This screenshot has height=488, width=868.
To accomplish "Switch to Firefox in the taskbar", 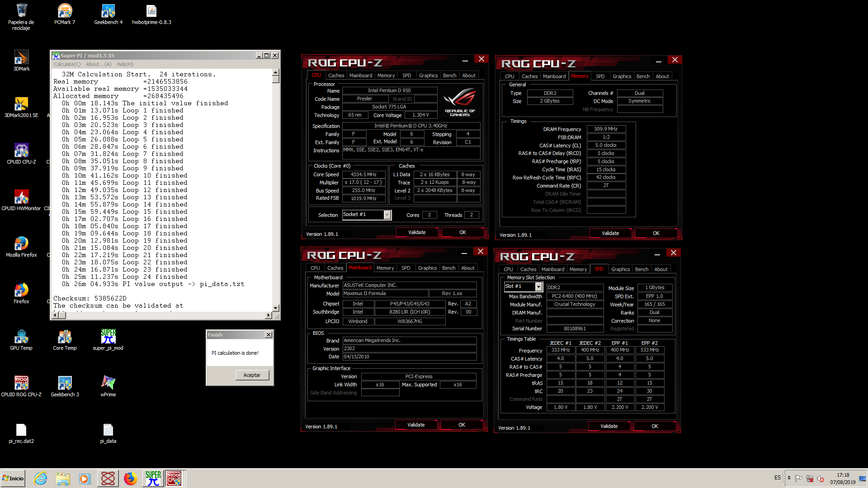I will [x=131, y=479].
